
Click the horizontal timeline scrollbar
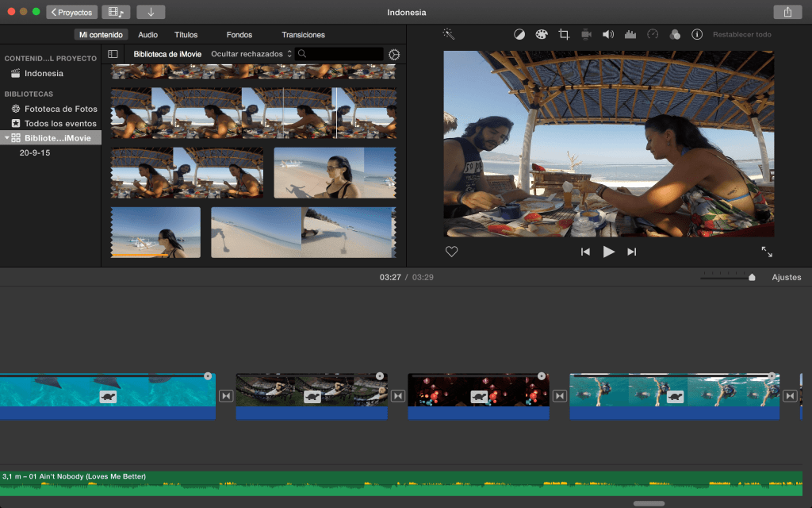649,504
